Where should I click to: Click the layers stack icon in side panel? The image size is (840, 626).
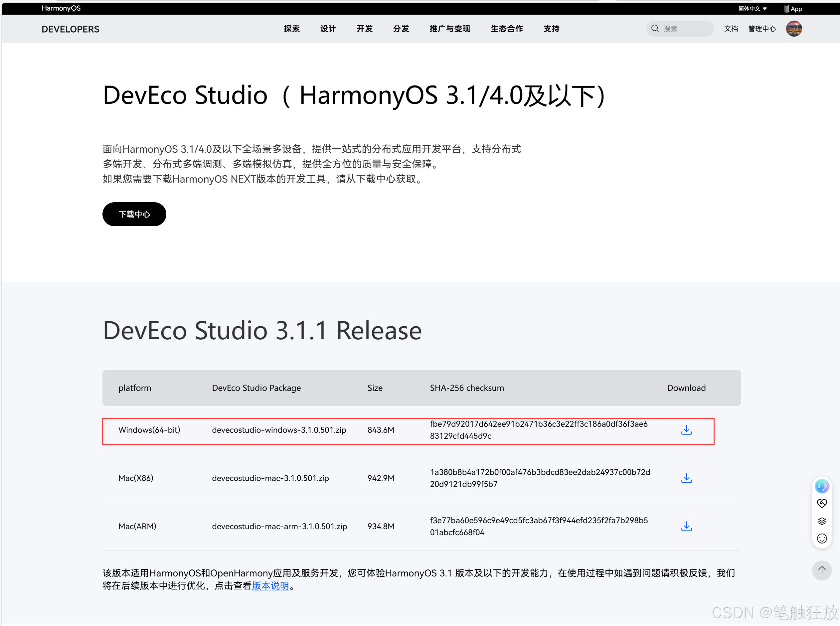pyautogui.click(x=821, y=522)
